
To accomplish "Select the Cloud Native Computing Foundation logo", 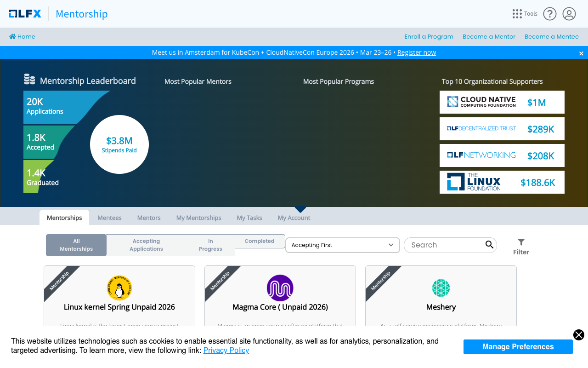I will click(x=481, y=102).
